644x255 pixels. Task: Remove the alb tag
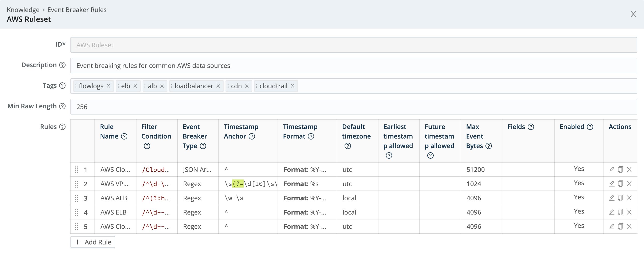click(x=162, y=86)
